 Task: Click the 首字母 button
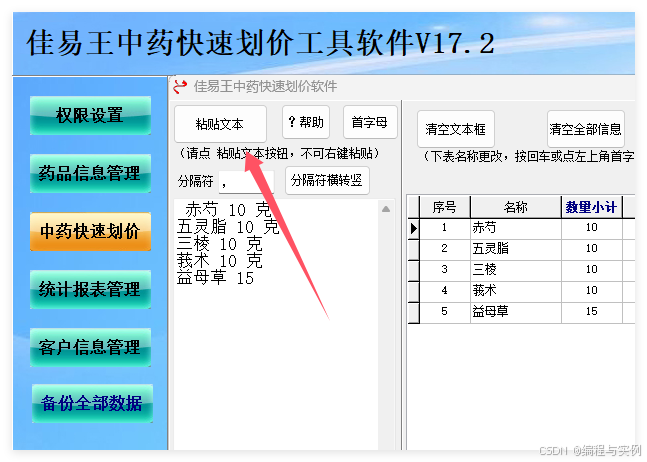[370, 122]
